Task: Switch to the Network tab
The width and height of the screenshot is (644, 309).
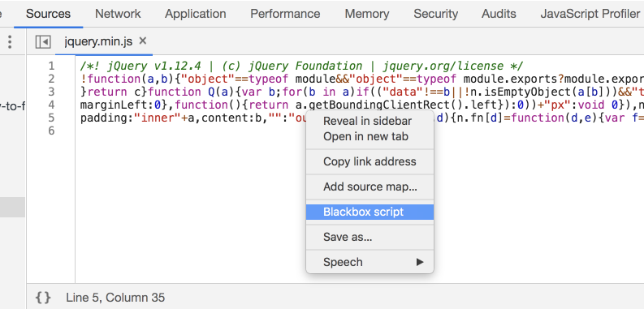Action: [118, 14]
